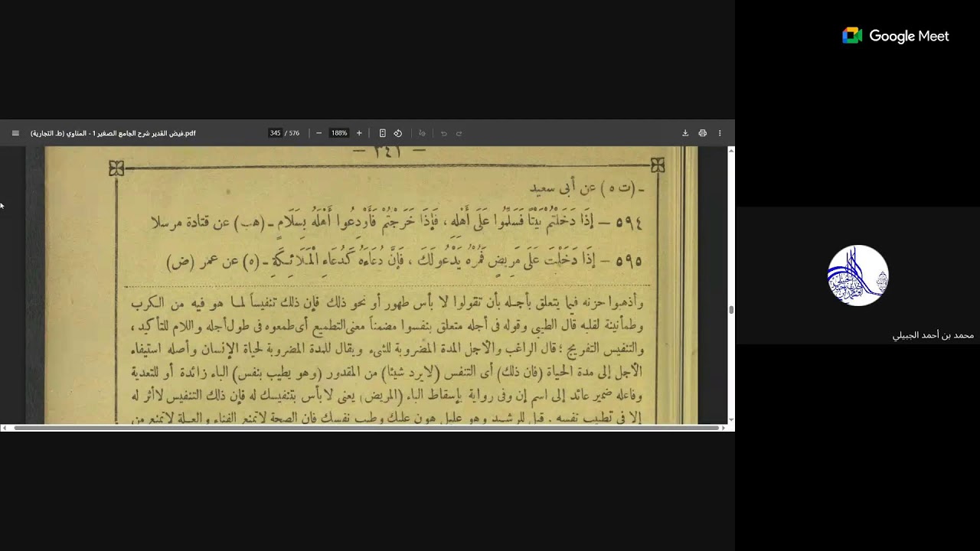Select the annotate draw tool
Image resolution: width=980 pixels, height=551 pixels.
pyautogui.click(x=422, y=133)
